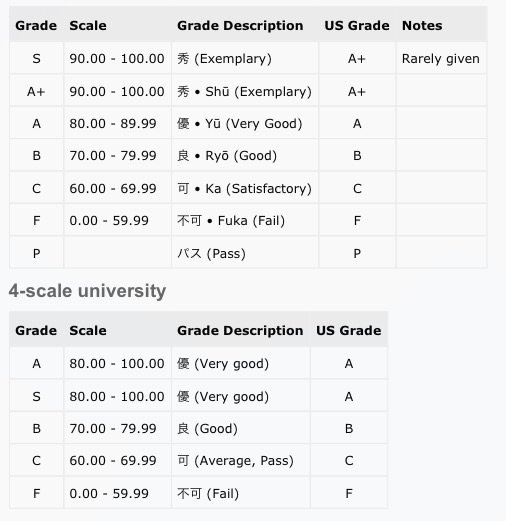The height and width of the screenshot is (521, 506).
Task: Select the '秀 • Shū (Exemplary)' description cell
Action: [x=245, y=91]
